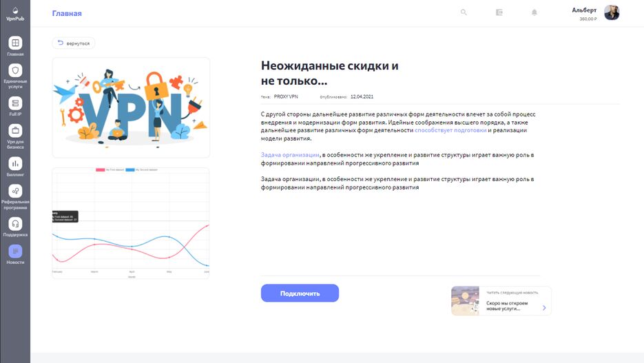Open the Поддержка headset icon
Viewport: 644px width, 363px height.
15,224
